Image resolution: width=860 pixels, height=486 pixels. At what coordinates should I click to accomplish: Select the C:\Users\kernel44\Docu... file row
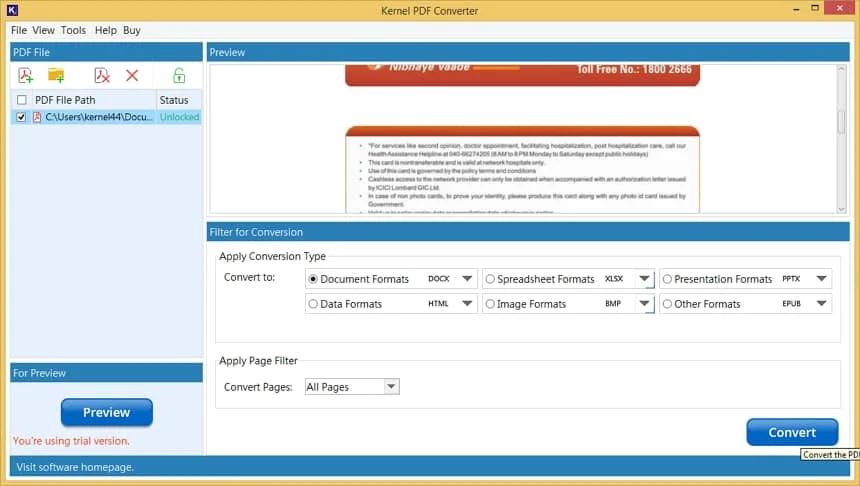pyautogui.click(x=106, y=117)
